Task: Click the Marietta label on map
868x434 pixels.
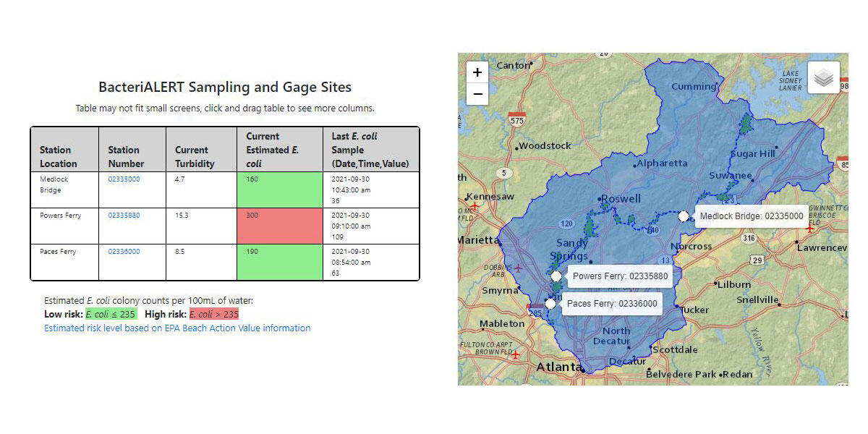Action: tap(477, 240)
